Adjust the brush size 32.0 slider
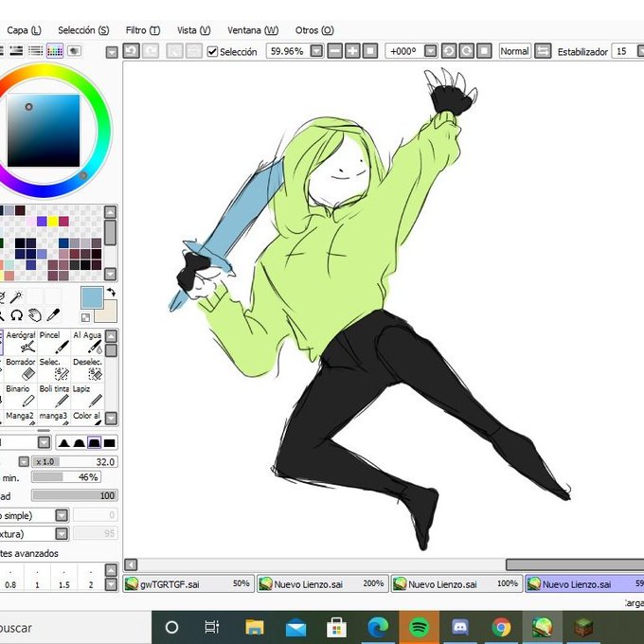The height and width of the screenshot is (644, 644). (x=75, y=461)
